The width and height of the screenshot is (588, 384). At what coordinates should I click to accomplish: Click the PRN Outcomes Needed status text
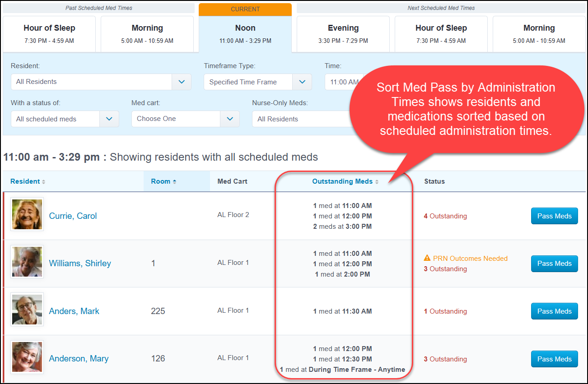pos(470,259)
